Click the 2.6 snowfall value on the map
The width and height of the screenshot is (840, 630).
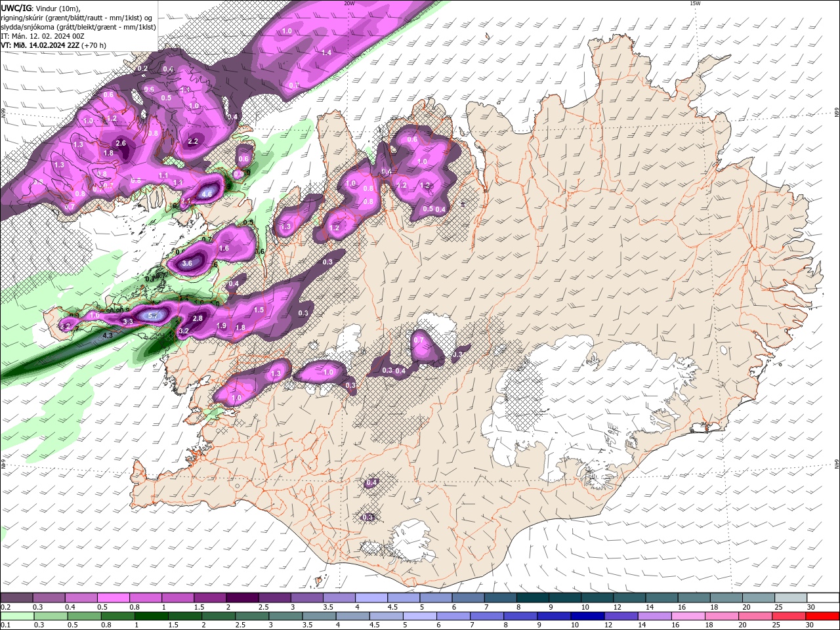[121, 143]
